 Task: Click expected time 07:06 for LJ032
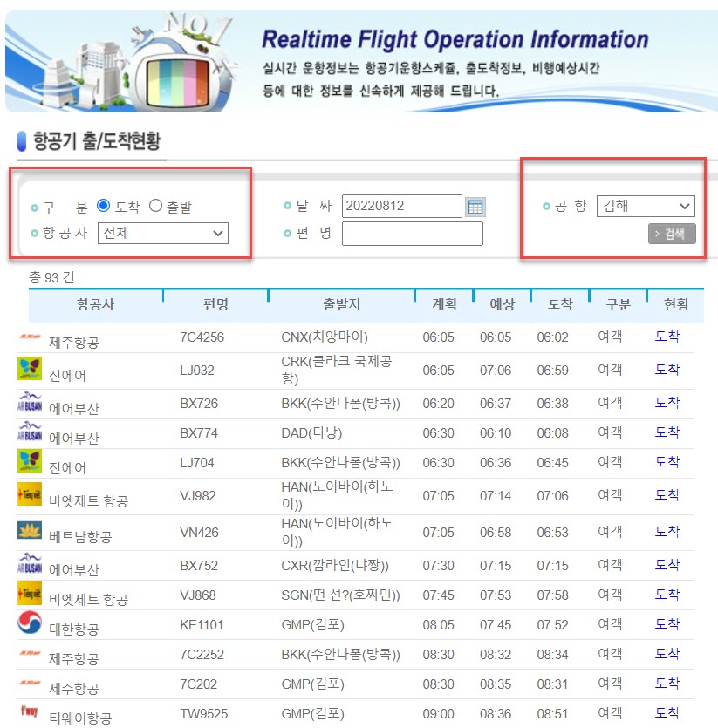coord(496,371)
